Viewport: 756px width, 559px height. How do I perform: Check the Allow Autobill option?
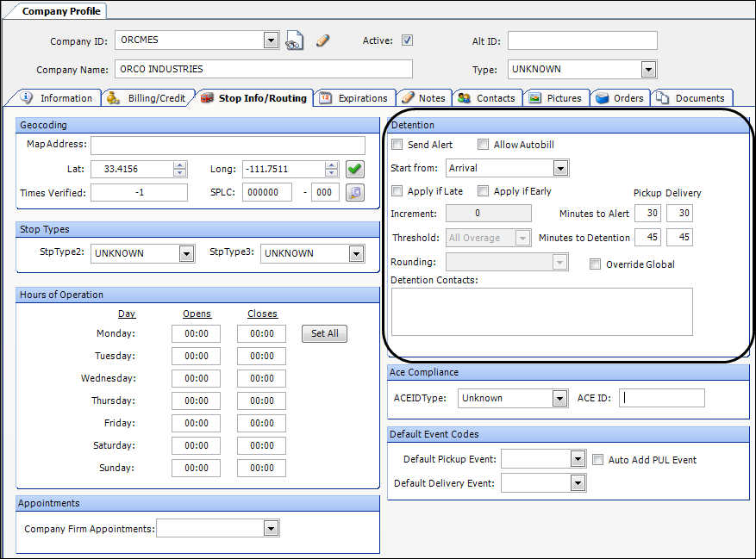click(483, 145)
